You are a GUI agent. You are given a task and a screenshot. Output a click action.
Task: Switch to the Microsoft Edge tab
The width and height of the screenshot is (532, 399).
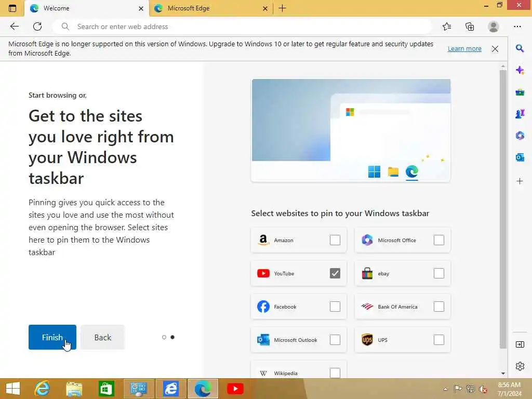click(x=211, y=8)
